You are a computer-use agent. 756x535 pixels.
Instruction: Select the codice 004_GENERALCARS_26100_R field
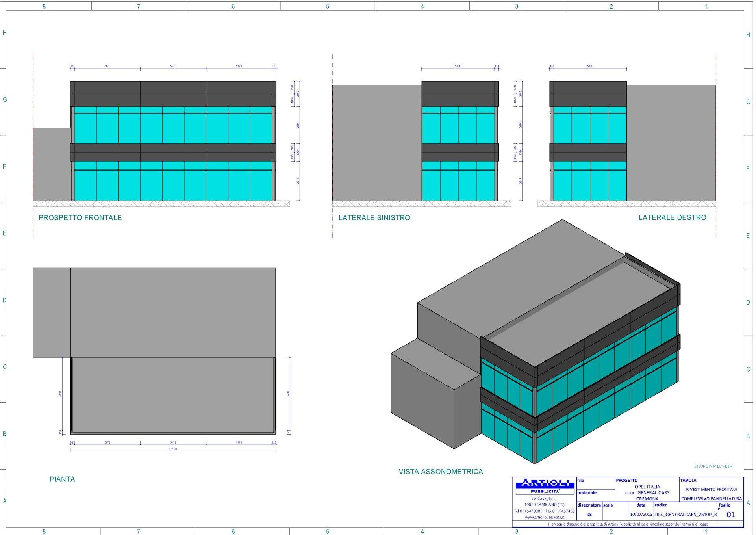point(686,514)
